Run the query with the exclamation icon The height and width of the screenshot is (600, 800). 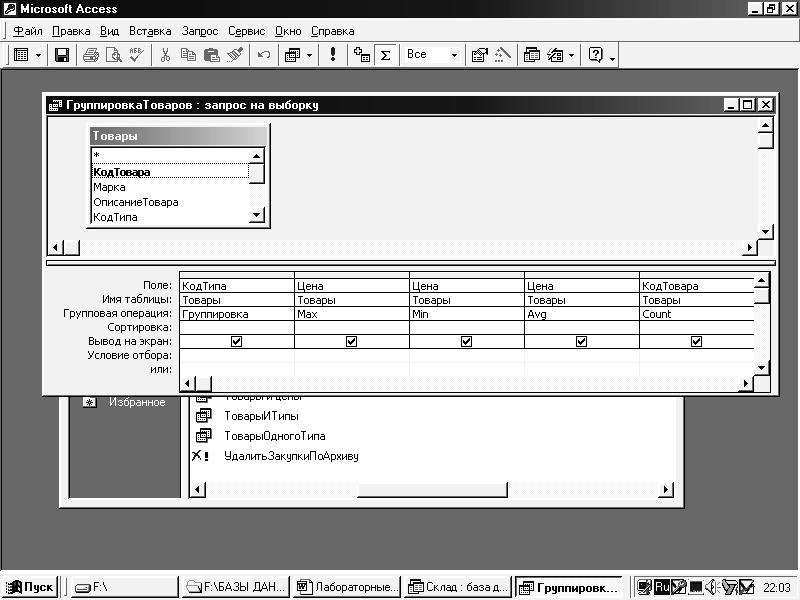pyautogui.click(x=333, y=55)
